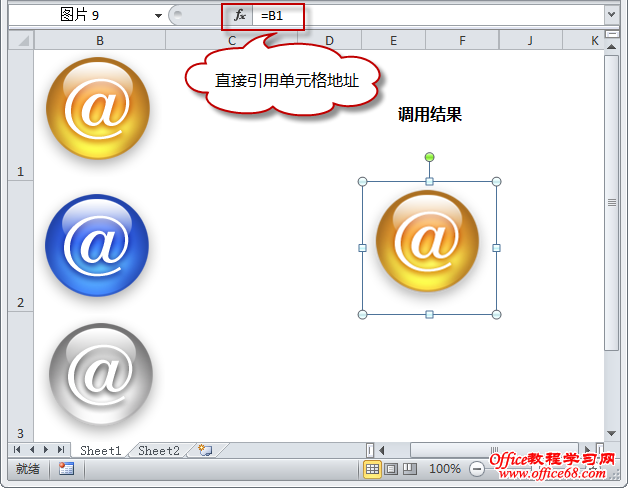The image size is (628, 488).
Task: Go to previous sheet tab arrow
Action: [x=32, y=450]
